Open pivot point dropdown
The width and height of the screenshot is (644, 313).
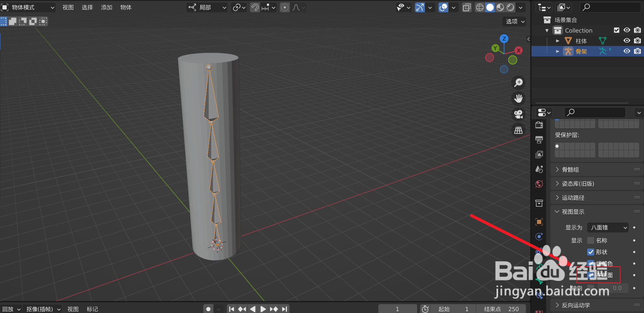tap(239, 7)
